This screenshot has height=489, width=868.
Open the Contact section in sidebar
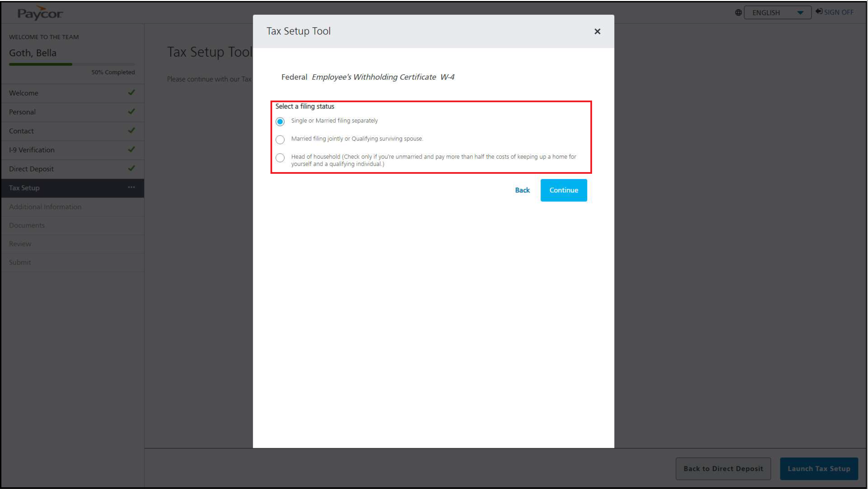(21, 131)
